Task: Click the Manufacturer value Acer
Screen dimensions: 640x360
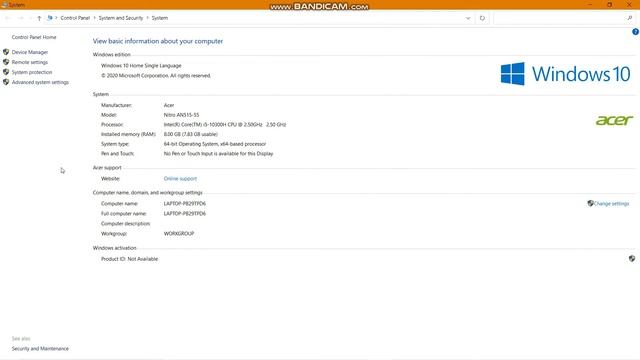Action: 169,105
